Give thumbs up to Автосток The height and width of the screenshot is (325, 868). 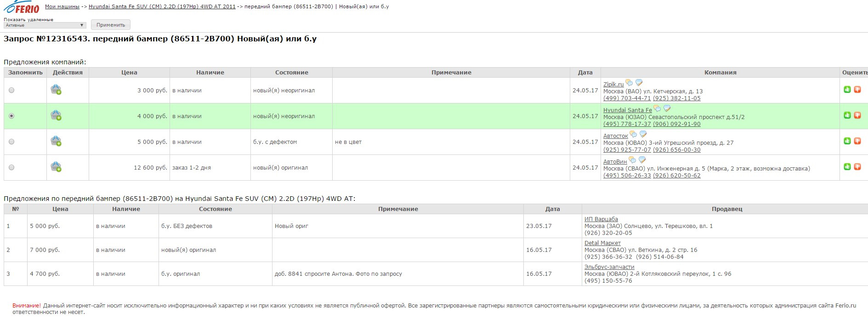pos(847,141)
